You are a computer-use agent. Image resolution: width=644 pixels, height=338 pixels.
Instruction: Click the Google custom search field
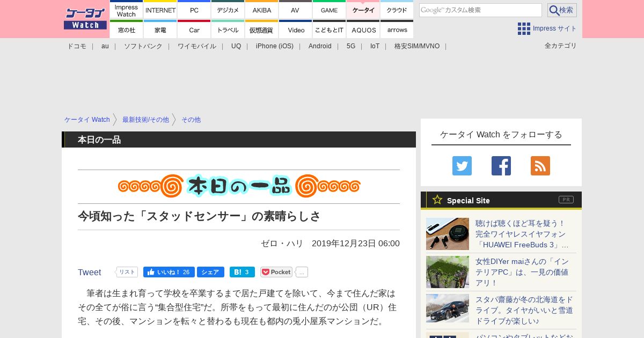pyautogui.click(x=480, y=10)
